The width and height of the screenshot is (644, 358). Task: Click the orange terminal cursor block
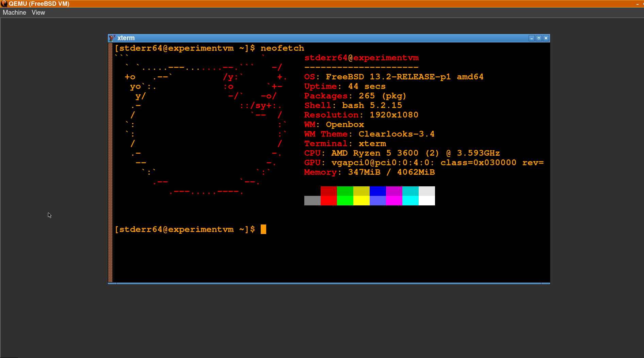coord(263,229)
